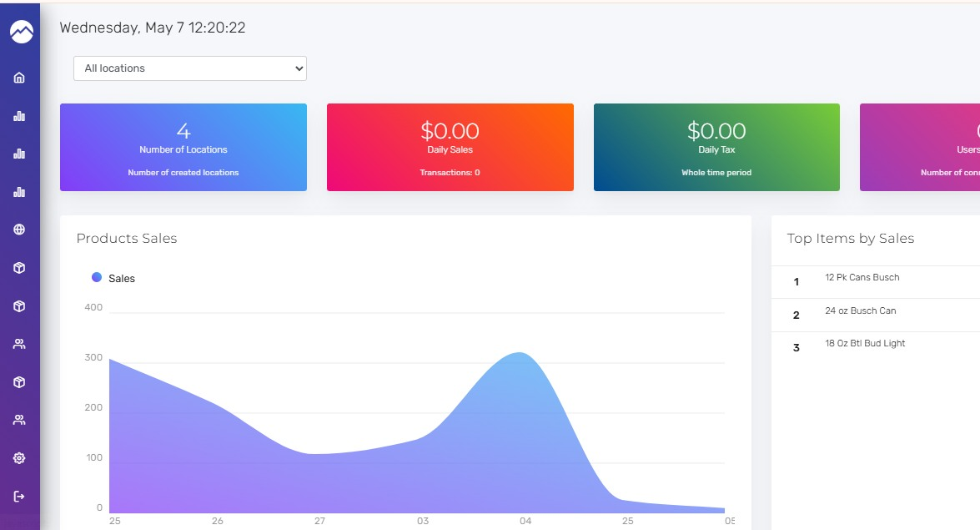Click the '400' y-axis label
Viewport: 980px width, 530px height.
[x=93, y=307]
